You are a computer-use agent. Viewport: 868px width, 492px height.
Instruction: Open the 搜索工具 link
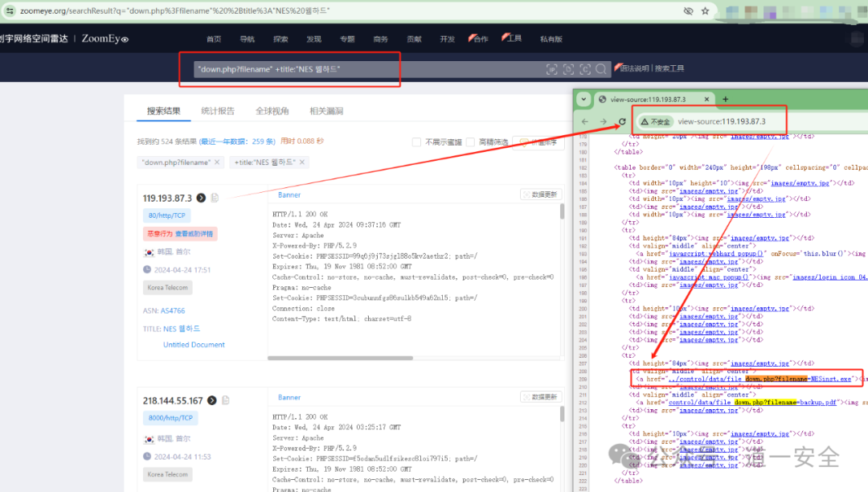click(x=669, y=68)
